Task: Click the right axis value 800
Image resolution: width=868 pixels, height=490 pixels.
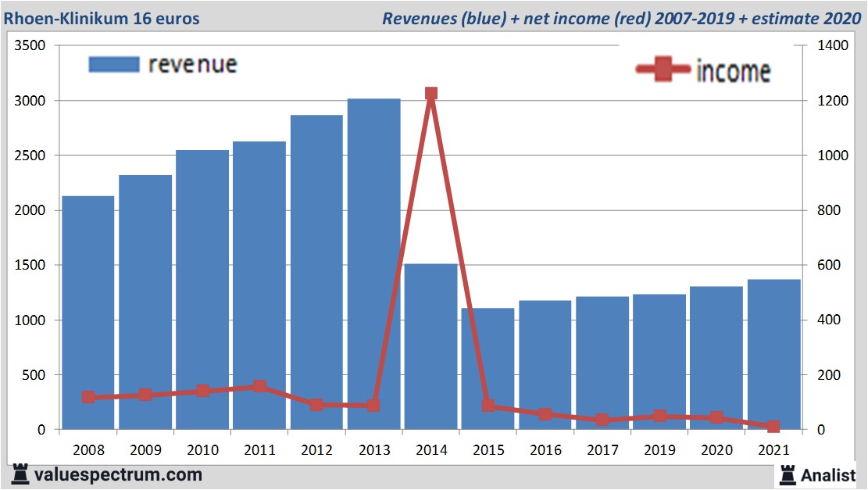Action: coord(829,210)
